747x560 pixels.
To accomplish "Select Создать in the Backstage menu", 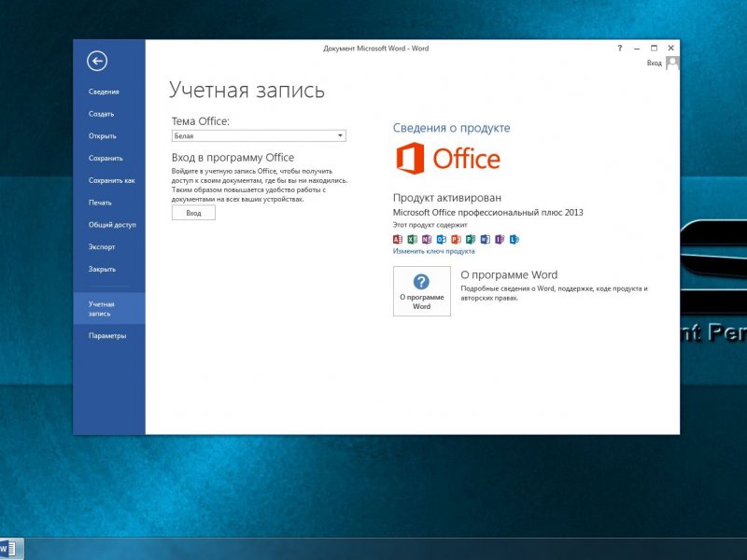I will 101,114.
